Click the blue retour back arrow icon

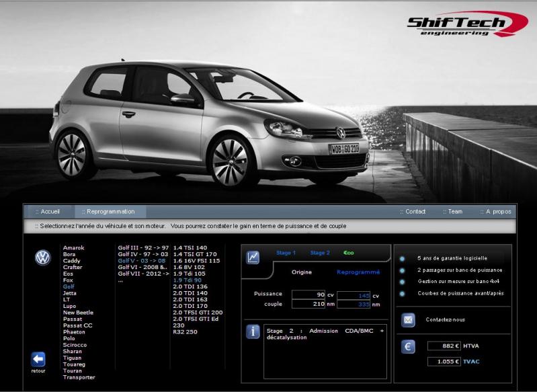coord(38,359)
